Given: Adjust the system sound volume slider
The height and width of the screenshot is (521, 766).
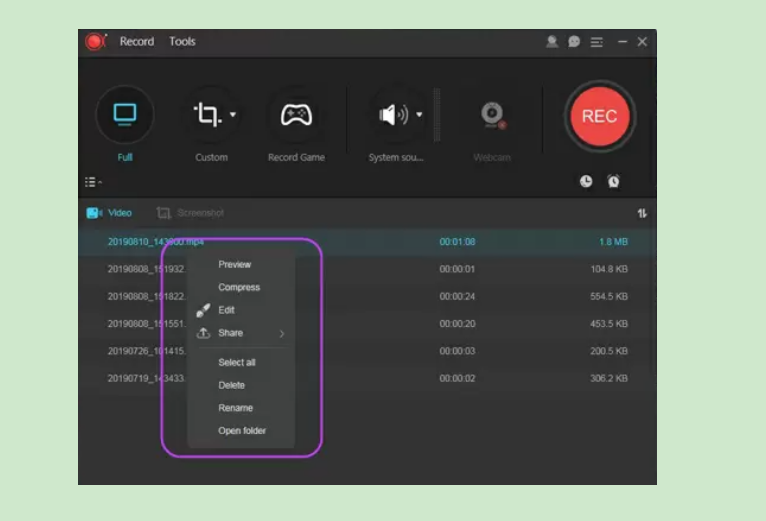Looking at the screenshot, I should (437, 116).
